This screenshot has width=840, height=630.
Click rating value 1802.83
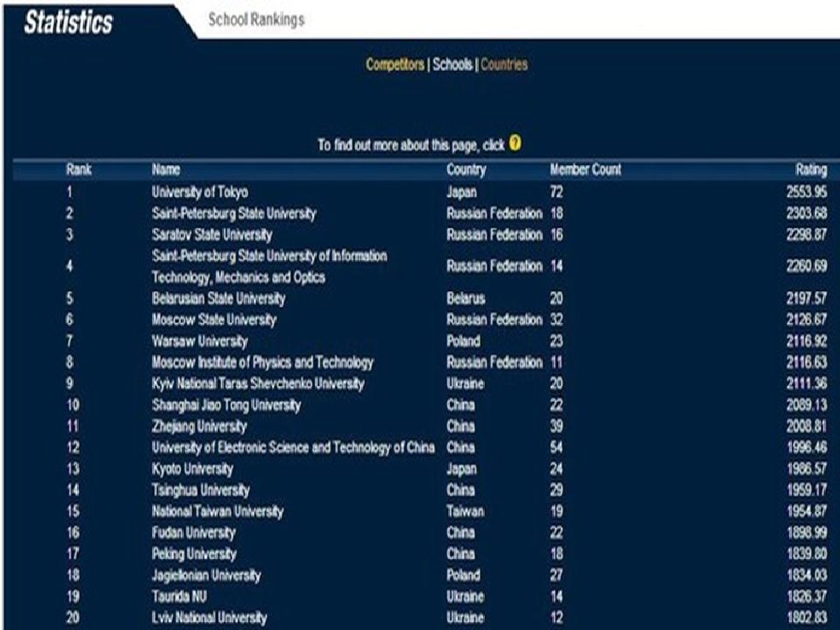click(x=806, y=618)
